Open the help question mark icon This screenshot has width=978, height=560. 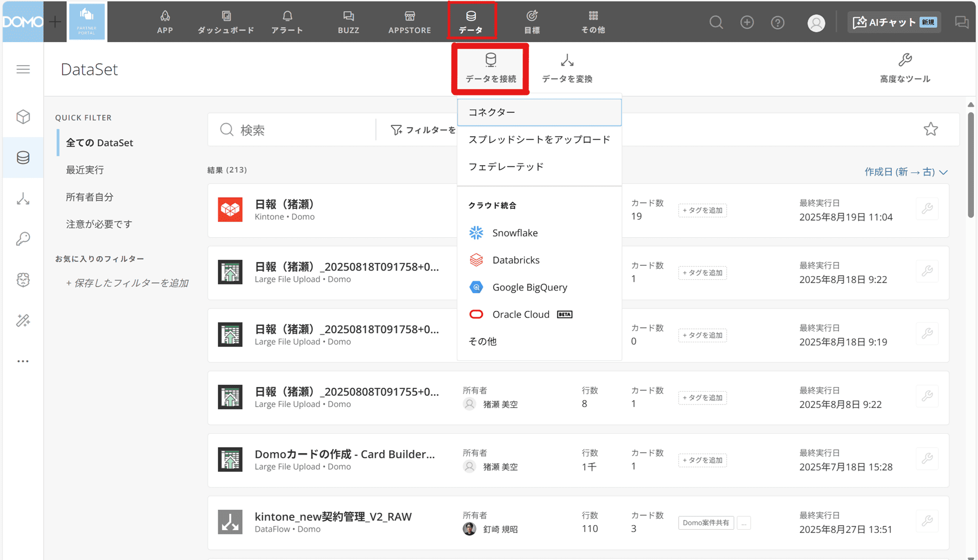point(777,23)
